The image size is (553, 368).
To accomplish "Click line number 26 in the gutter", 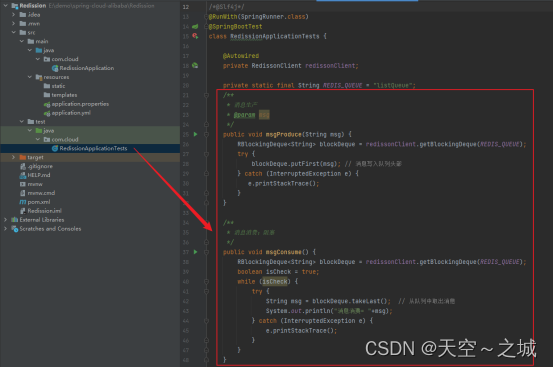I will 186,144.
